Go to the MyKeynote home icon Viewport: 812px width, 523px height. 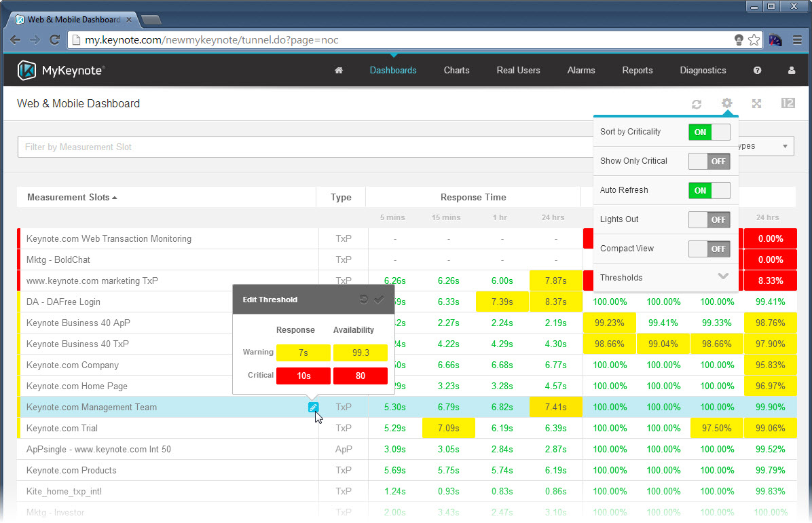tap(338, 70)
